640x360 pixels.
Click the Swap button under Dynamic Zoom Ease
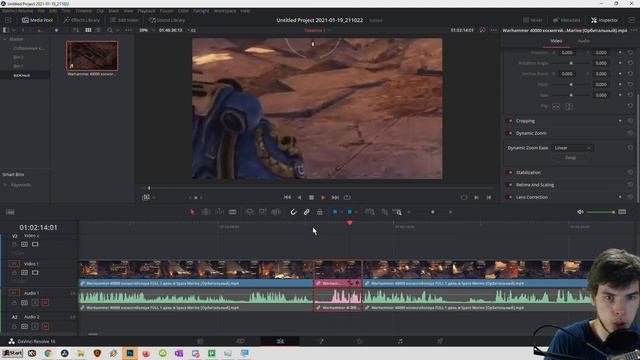coord(571,158)
